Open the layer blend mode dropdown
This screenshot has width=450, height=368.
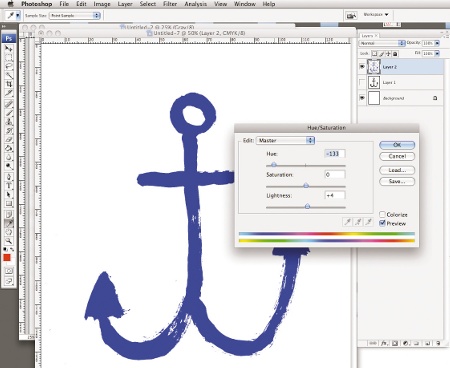point(382,43)
